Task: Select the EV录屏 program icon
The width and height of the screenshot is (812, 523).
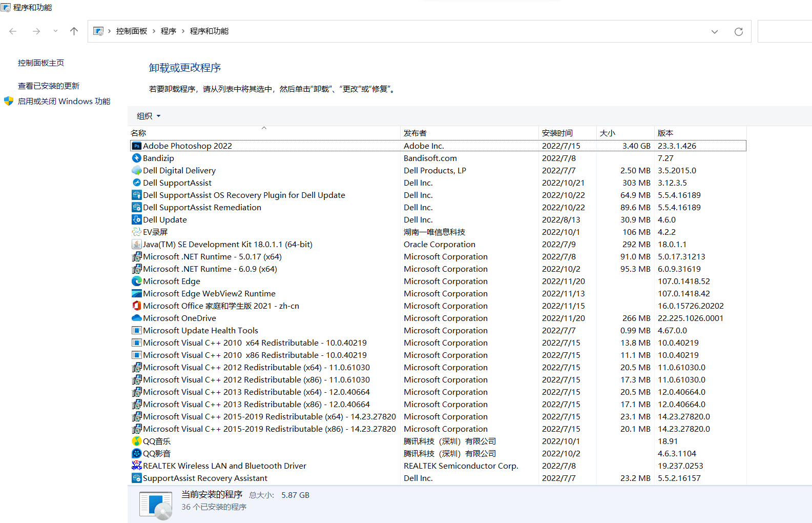Action: tap(137, 232)
